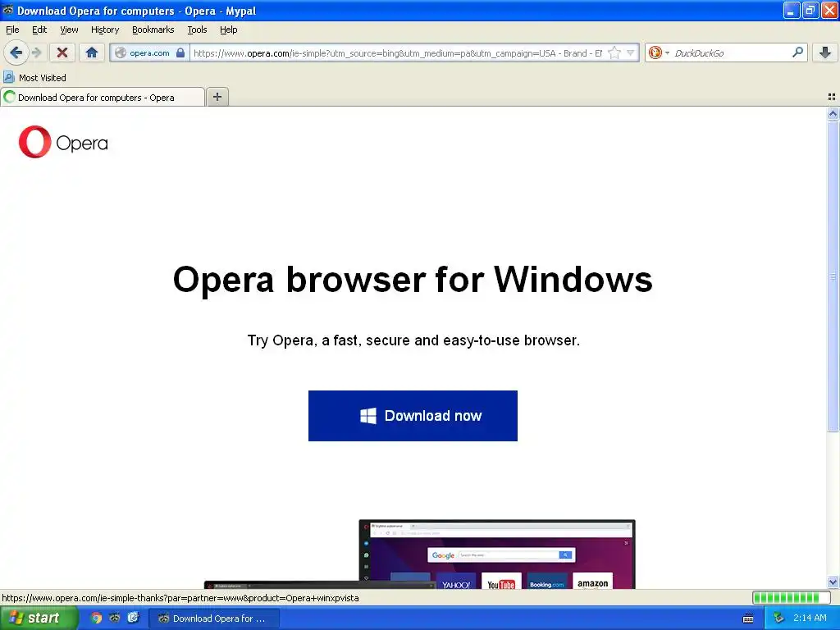Open the Windows Start menu
This screenshot has width=840, height=630.
39,619
